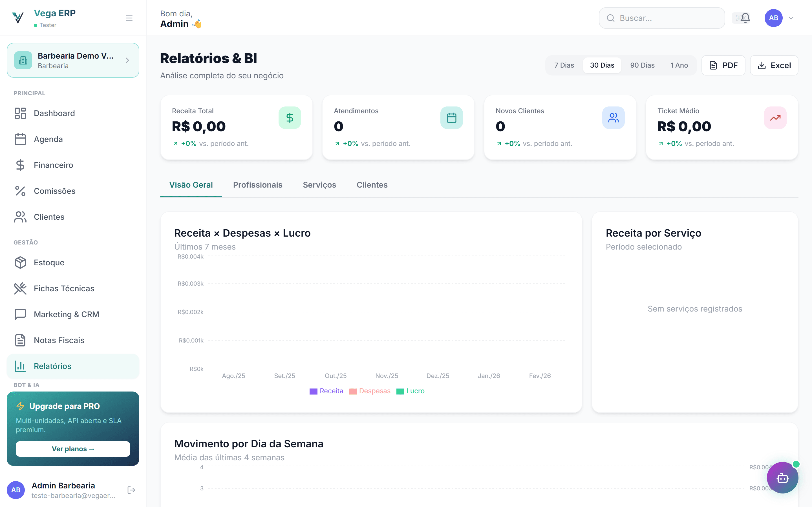Open the Serviços tab
The height and width of the screenshot is (507, 812).
click(x=319, y=185)
